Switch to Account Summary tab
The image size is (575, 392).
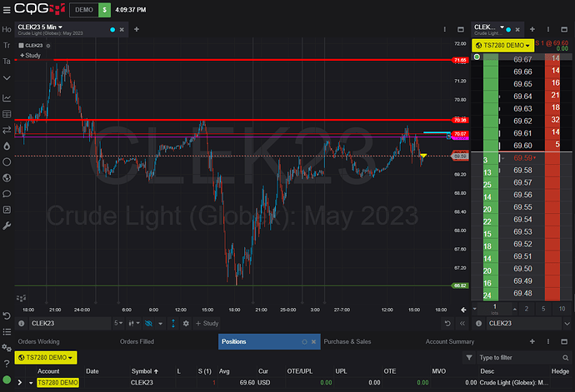click(450, 341)
